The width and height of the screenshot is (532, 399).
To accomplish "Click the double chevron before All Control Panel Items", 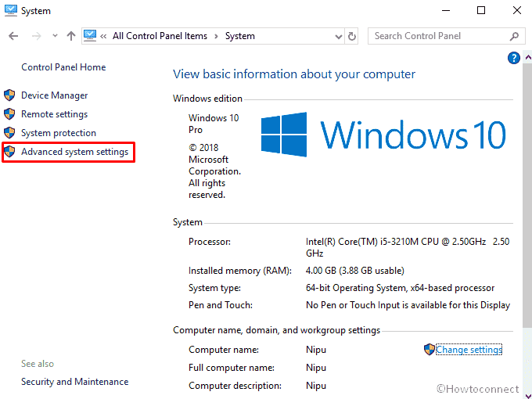I will [103, 36].
